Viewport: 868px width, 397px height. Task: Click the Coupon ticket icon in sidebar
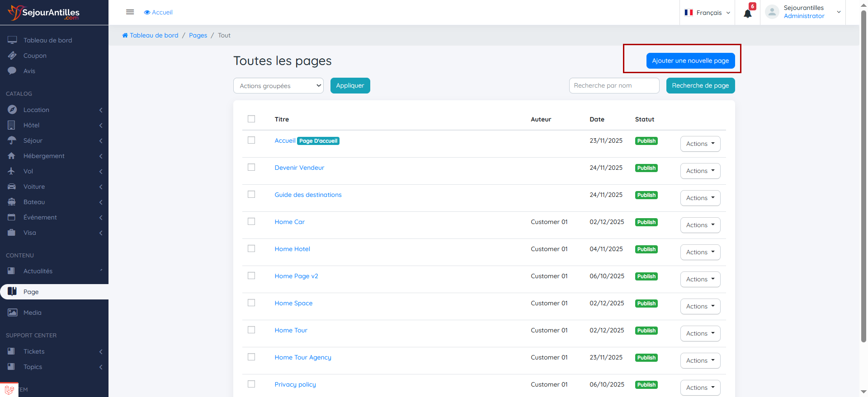click(x=12, y=56)
